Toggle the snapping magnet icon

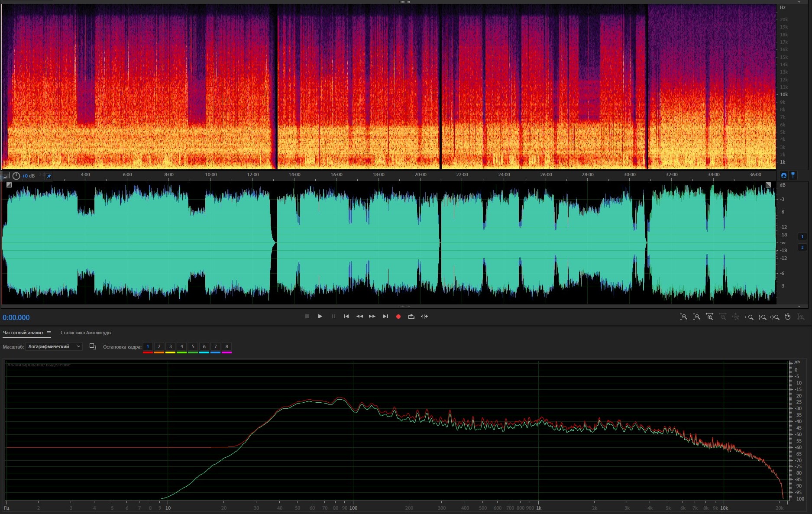pos(783,175)
